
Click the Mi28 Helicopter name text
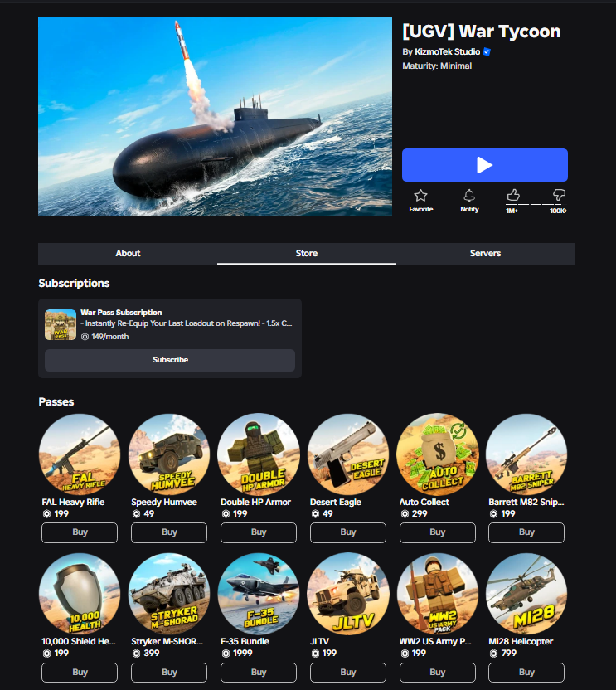[521, 642]
